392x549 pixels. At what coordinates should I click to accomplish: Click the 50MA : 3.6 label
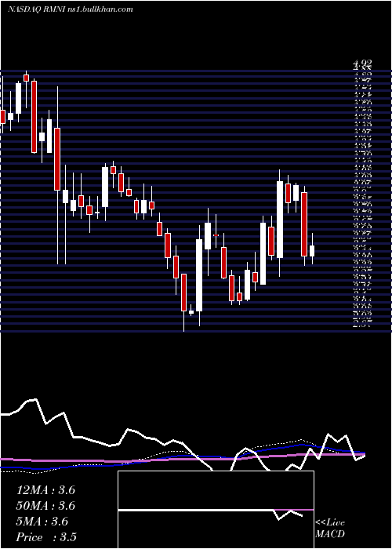click(45, 506)
